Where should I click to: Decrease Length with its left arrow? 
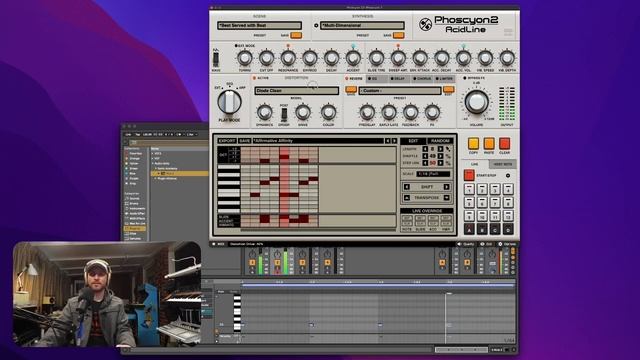click(425, 149)
